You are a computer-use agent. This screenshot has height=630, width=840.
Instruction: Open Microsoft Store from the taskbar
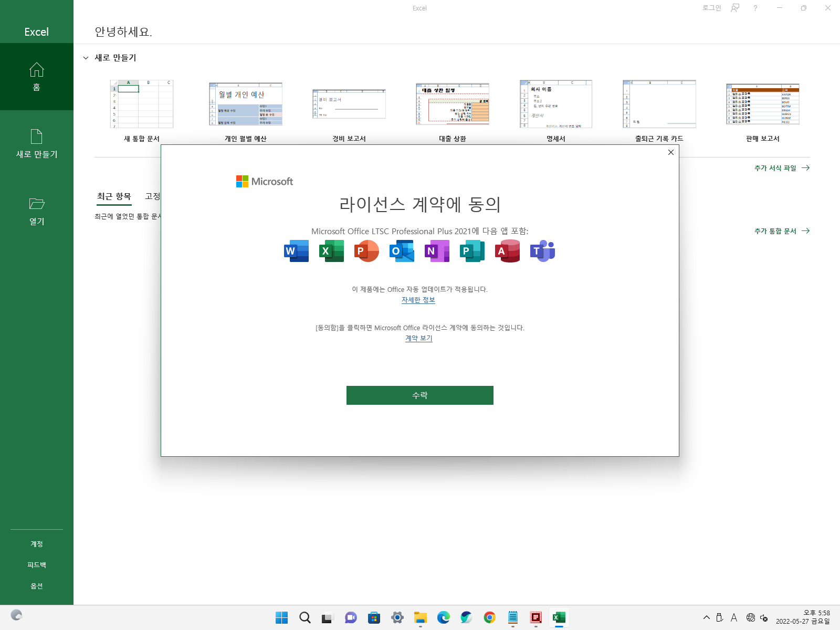(x=374, y=618)
